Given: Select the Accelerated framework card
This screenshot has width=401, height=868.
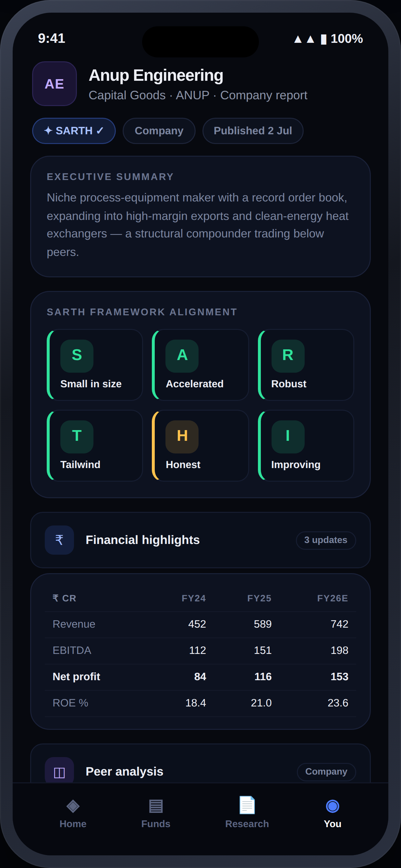Looking at the screenshot, I should pyautogui.click(x=200, y=365).
